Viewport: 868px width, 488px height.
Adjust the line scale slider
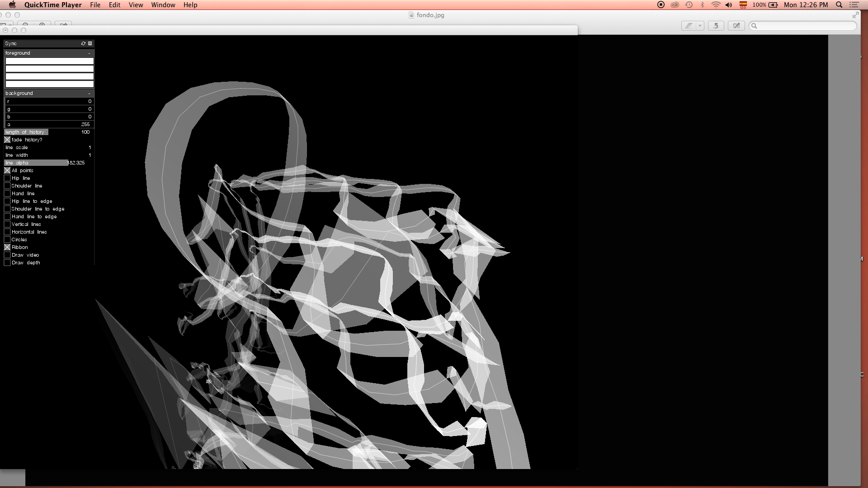click(x=49, y=147)
